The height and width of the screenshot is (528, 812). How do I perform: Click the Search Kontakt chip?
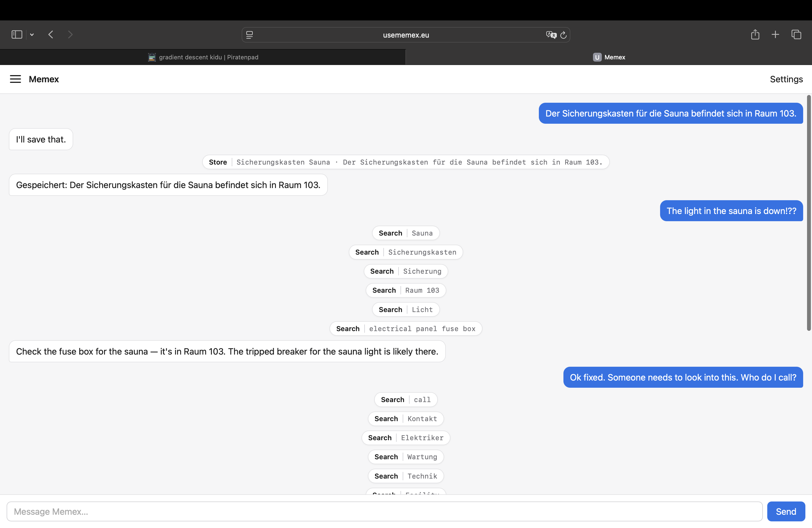(406, 419)
